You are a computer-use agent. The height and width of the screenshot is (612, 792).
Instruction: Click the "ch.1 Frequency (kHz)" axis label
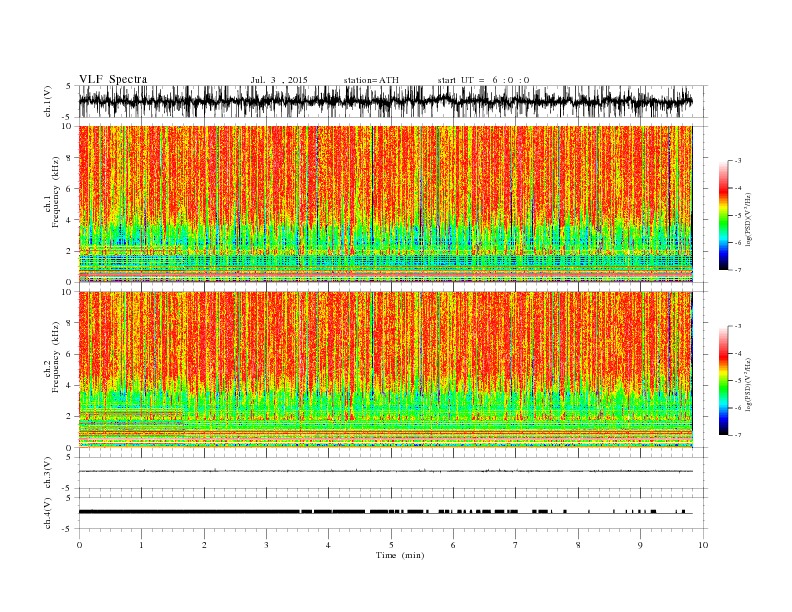pyautogui.click(x=52, y=192)
